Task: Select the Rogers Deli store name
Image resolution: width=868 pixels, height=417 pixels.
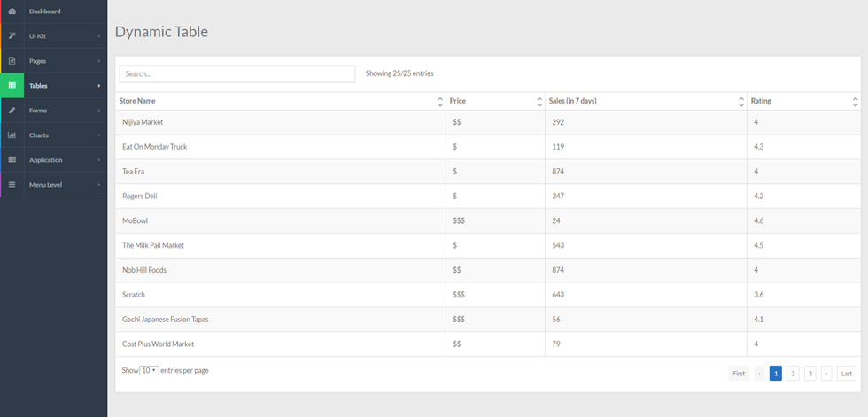Action: click(x=140, y=197)
